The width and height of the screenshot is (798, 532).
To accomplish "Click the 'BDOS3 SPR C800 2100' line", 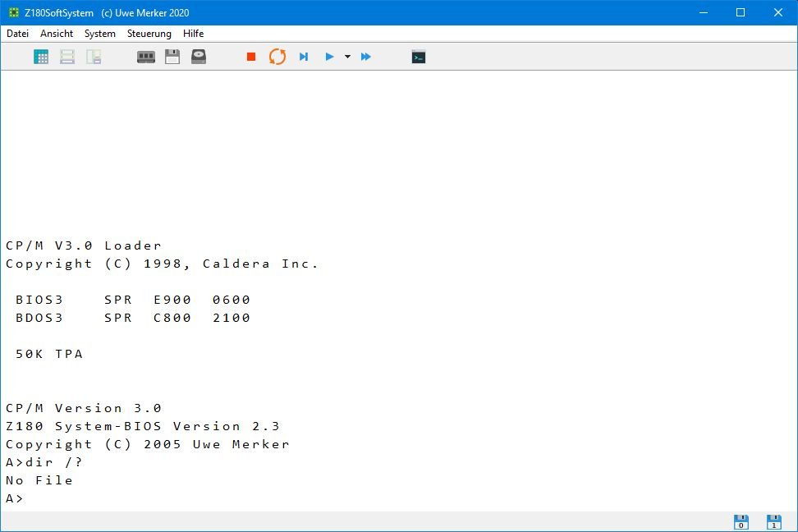I will coord(133,318).
